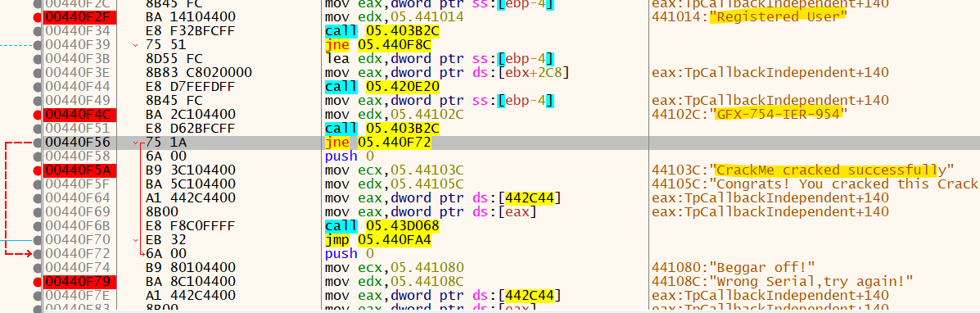Image resolution: width=980 pixels, height=313 pixels.
Task: Click the instruction mov ecx,05.441080
Action: click(395, 267)
